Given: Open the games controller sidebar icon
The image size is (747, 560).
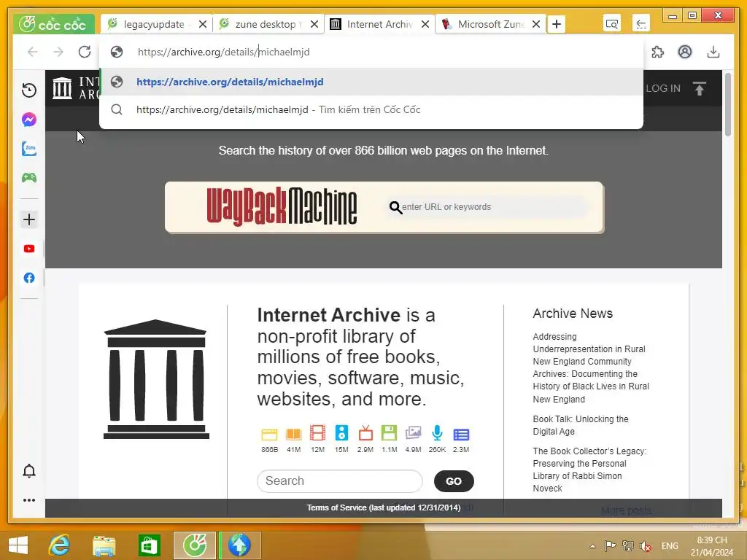Looking at the screenshot, I should tap(29, 178).
